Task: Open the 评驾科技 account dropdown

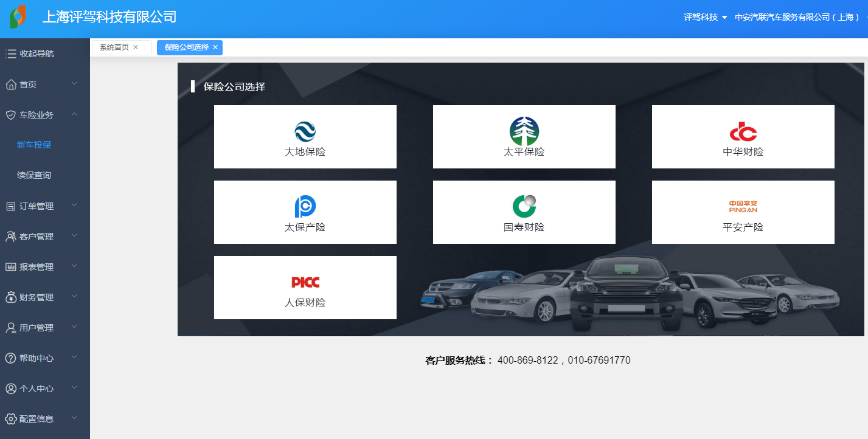Action: [706, 17]
